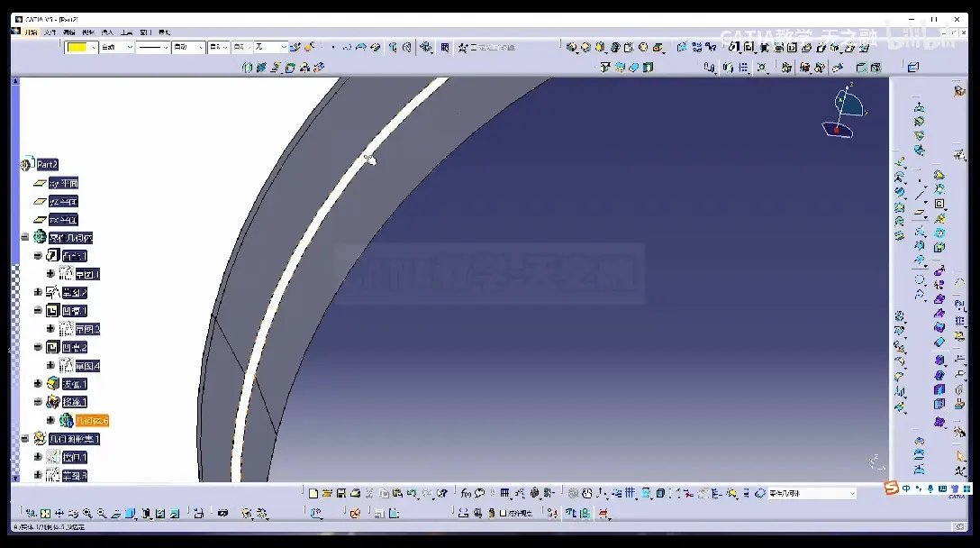This screenshot has height=548, width=980.
Task: Select the xy plane in the tree
Action: [63, 183]
